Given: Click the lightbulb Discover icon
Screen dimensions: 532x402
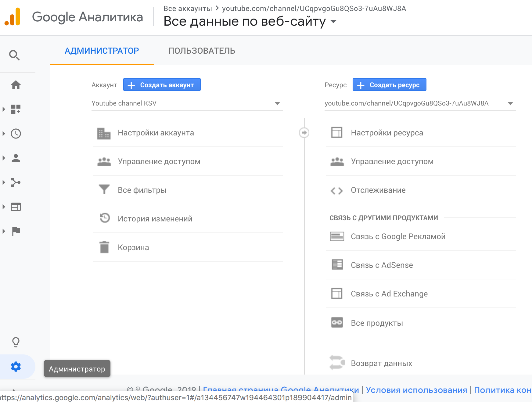Looking at the screenshot, I should (16, 342).
